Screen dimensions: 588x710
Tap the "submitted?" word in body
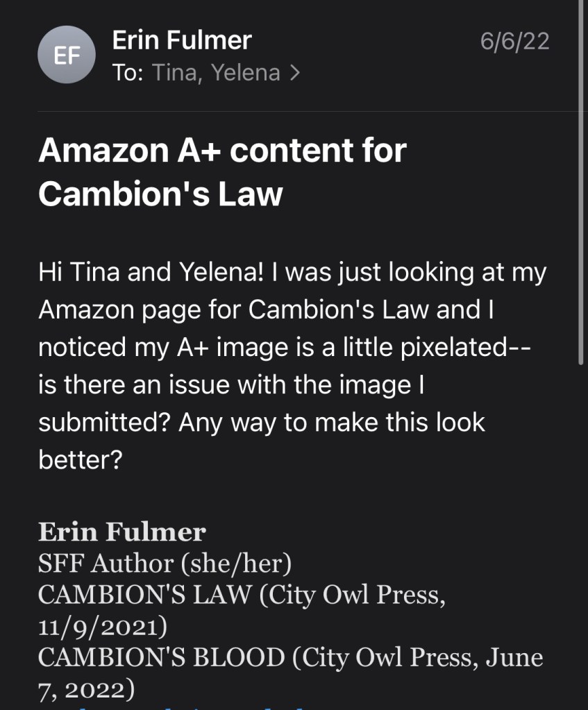104,422
